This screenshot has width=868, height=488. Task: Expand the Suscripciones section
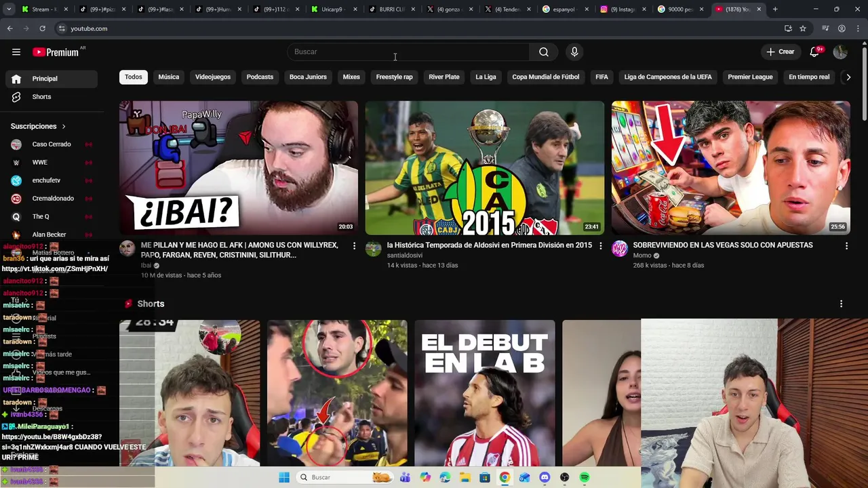[x=39, y=127]
